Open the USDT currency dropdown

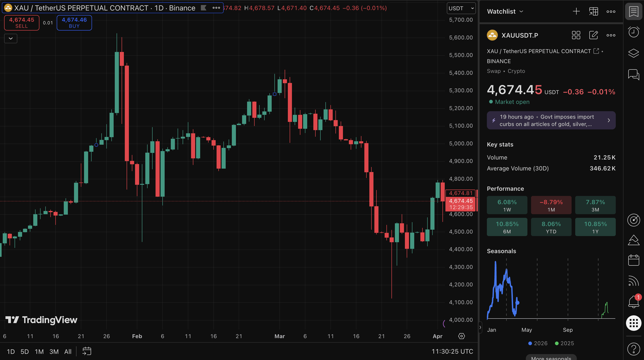click(x=461, y=8)
